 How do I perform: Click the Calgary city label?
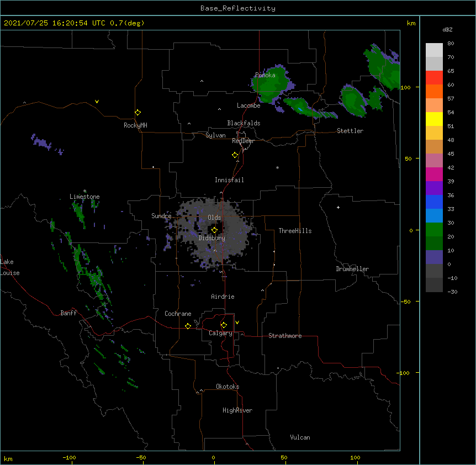(x=220, y=333)
